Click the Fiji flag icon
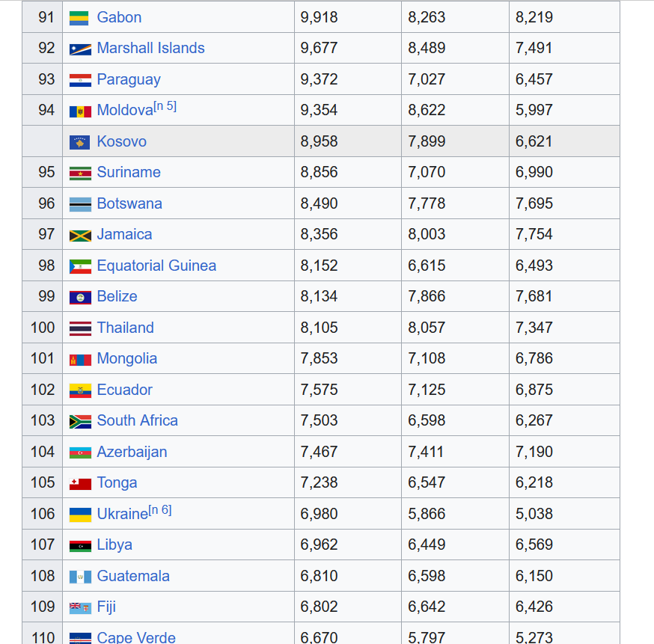The height and width of the screenshot is (644, 654). coord(80,608)
